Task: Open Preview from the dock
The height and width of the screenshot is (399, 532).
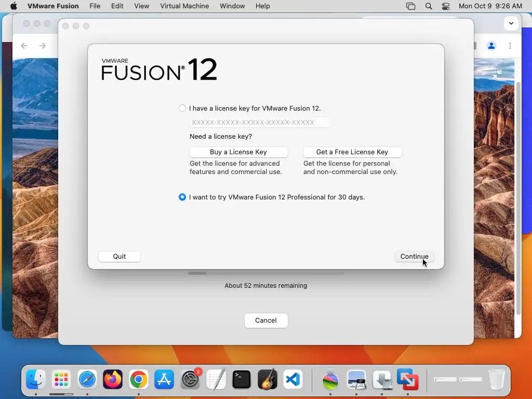Action: tap(356, 379)
